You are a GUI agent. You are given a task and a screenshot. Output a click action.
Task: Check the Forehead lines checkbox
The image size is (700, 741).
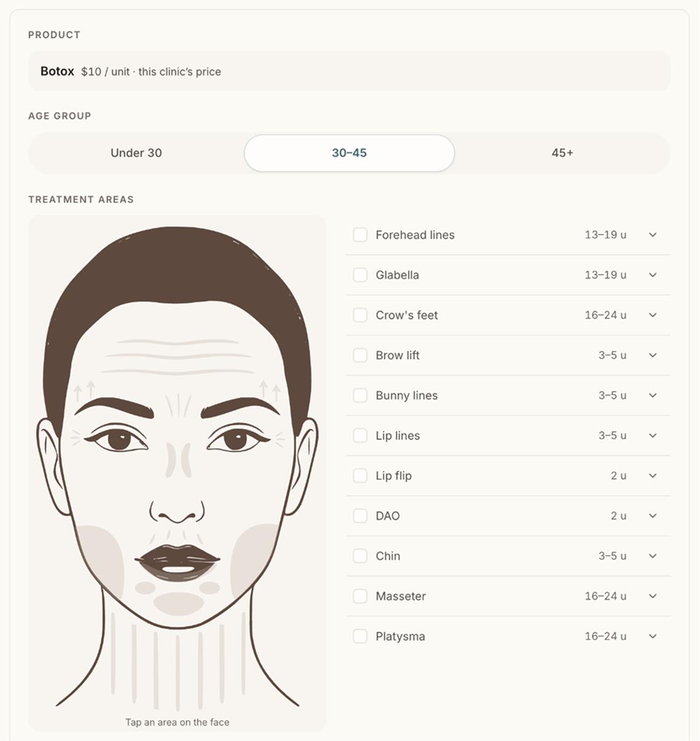coord(360,235)
